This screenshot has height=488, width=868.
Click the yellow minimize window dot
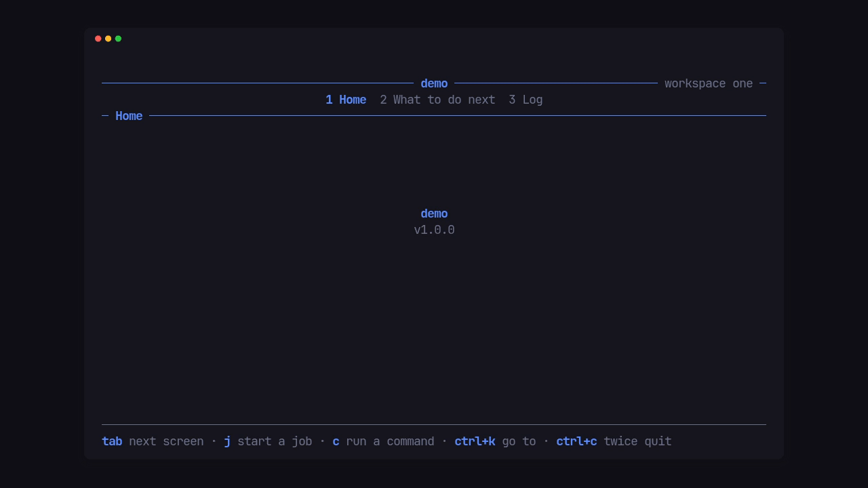point(108,39)
